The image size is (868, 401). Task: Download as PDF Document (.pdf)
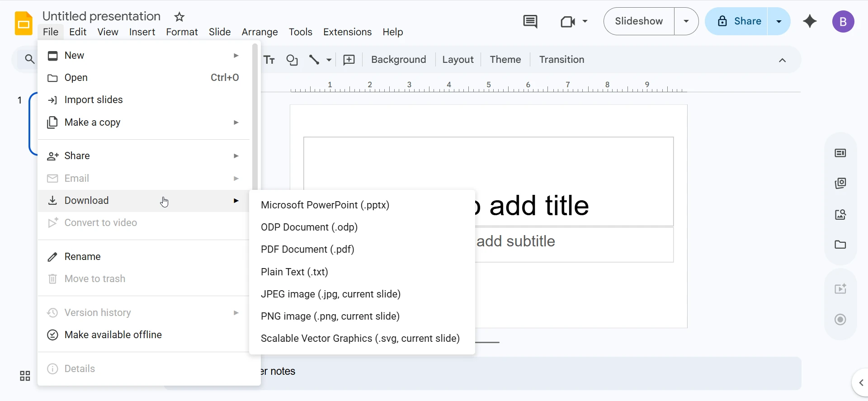click(x=307, y=250)
